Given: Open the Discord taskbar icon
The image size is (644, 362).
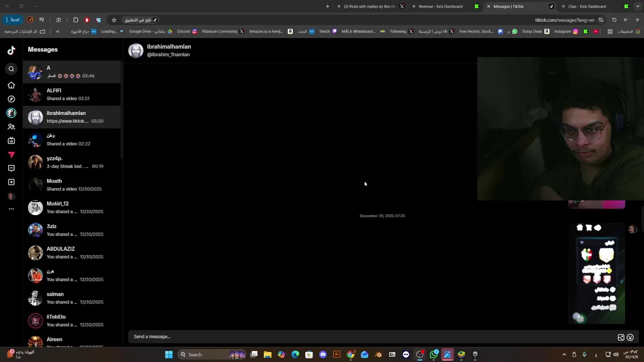Looking at the screenshot, I should pyautogui.click(x=323, y=354).
